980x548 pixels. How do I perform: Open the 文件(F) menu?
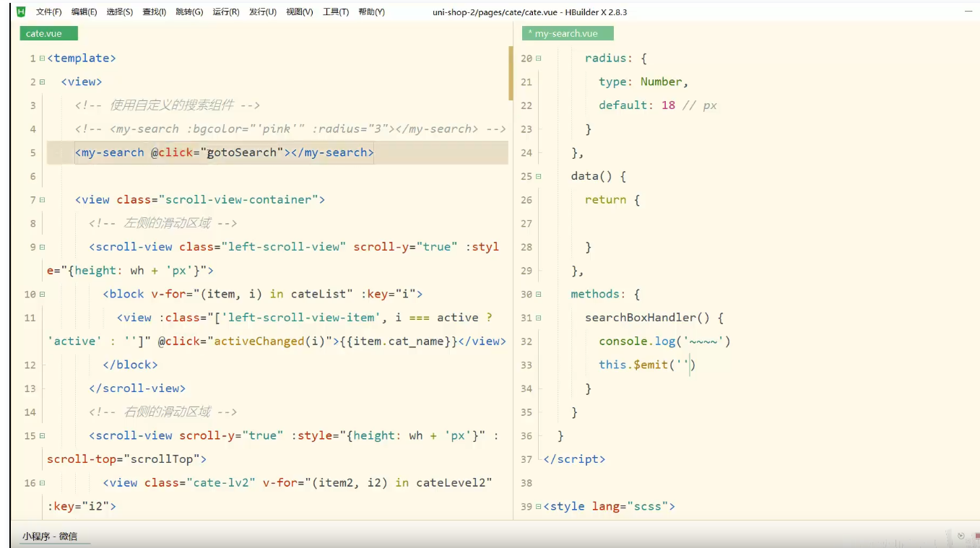click(x=48, y=12)
